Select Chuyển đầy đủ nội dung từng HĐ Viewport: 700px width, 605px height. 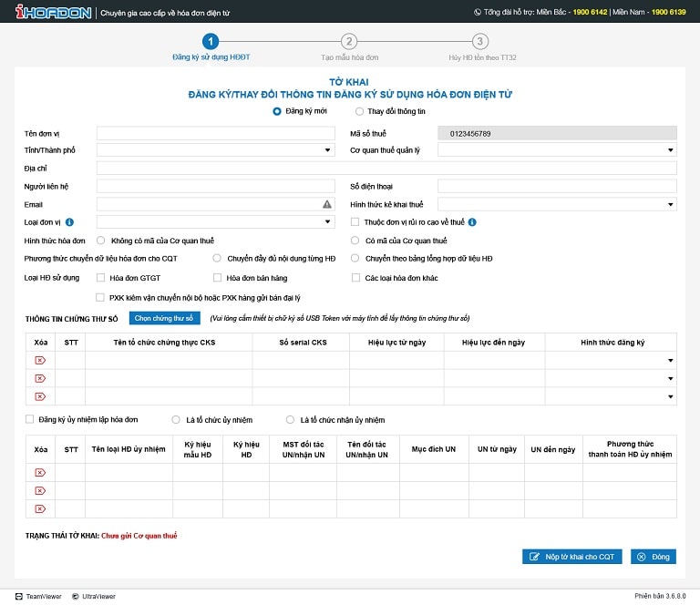(x=217, y=259)
